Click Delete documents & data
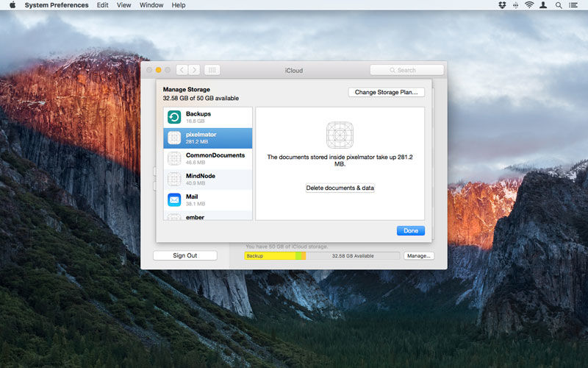588x368 pixels. coord(340,188)
